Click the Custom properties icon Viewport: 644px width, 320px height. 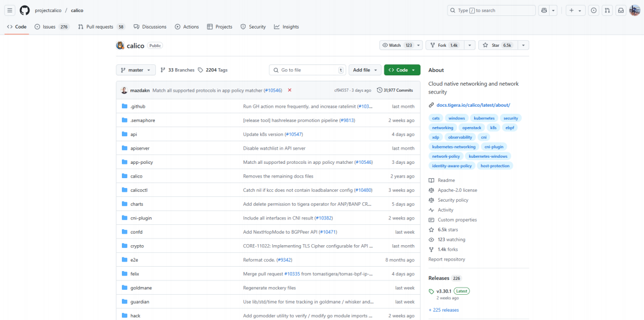[431, 219]
